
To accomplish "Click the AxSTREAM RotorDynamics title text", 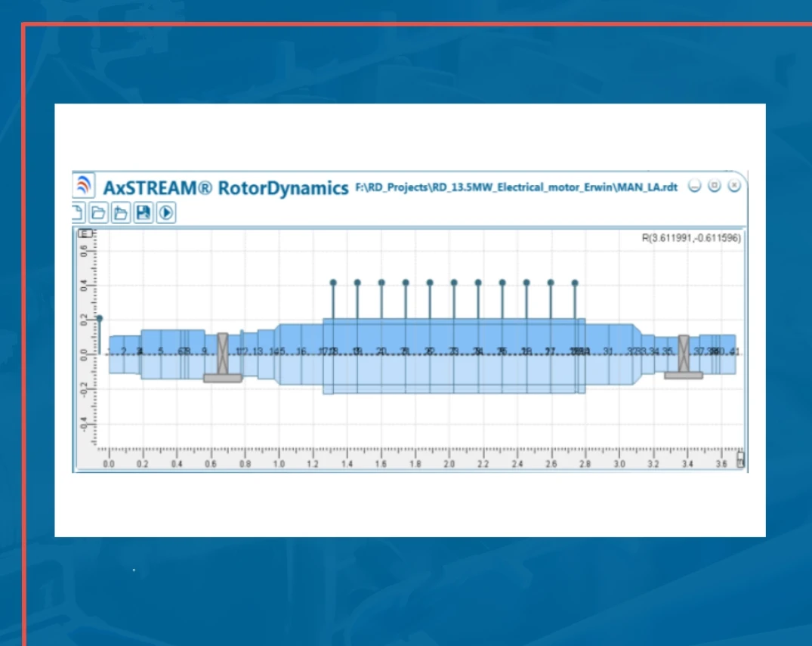I will pyautogui.click(x=226, y=187).
